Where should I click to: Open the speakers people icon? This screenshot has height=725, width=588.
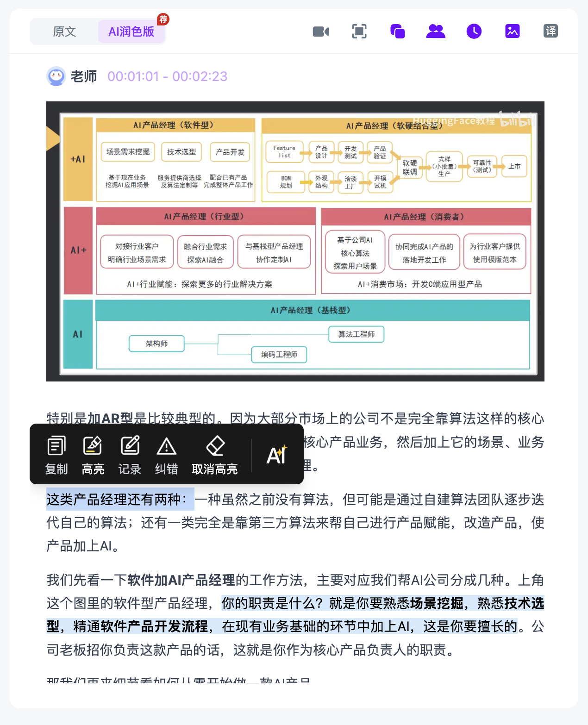(x=436, y=31)
